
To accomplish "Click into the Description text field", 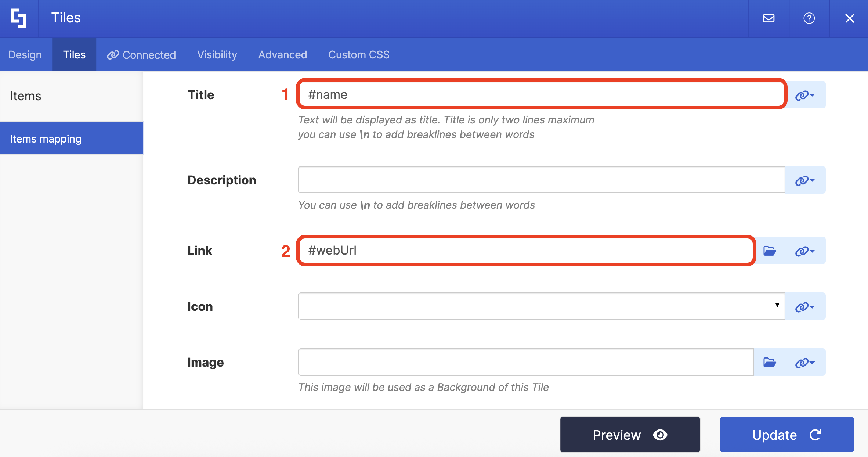I will pos(541,180).
